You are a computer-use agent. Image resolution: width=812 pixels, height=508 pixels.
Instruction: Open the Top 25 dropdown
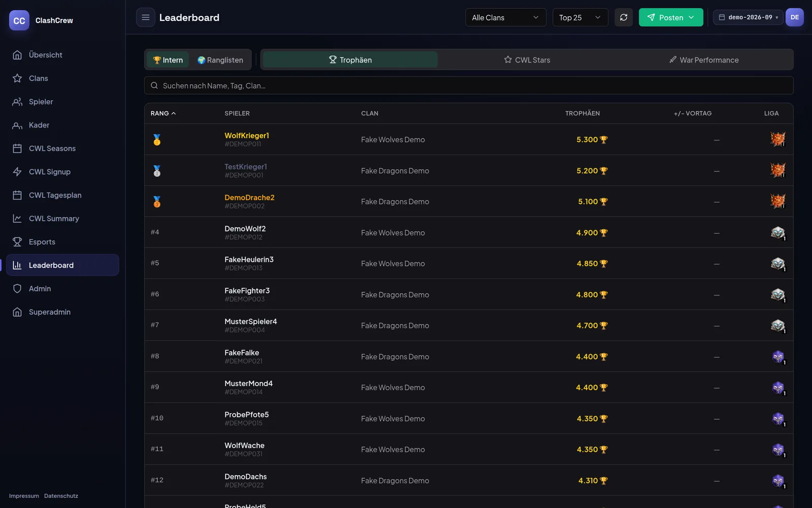click(580, 17)
